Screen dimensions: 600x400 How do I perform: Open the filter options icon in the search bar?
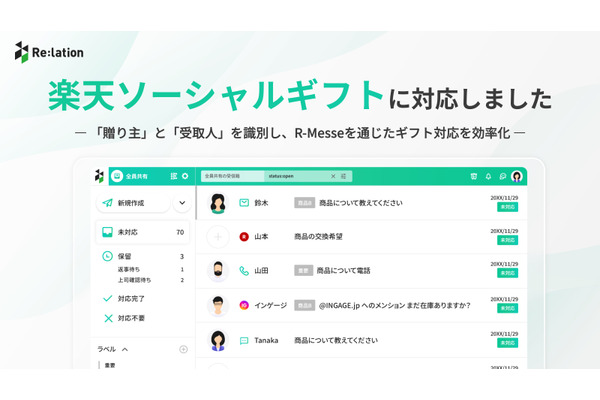pyautogui.click(x=343, y=176)
